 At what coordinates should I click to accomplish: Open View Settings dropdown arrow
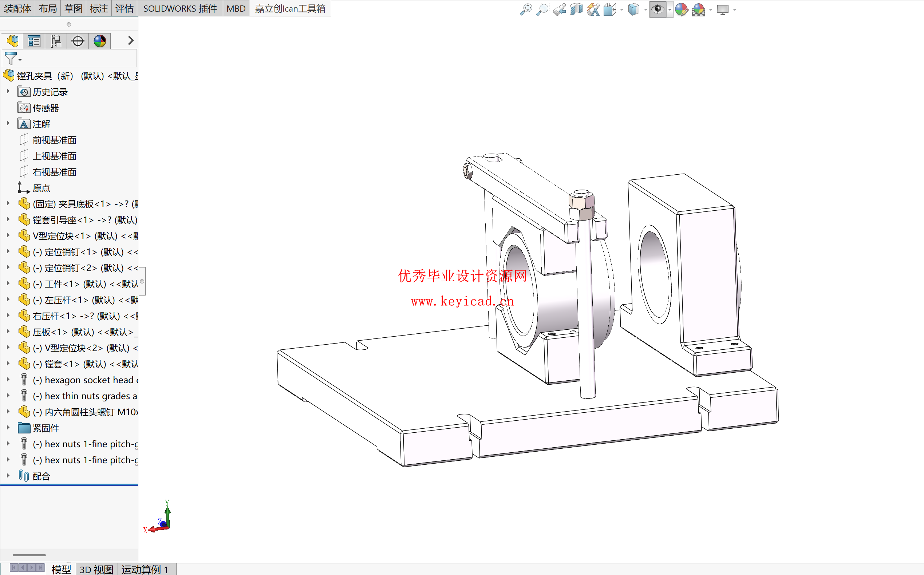[x=734, y=9]
